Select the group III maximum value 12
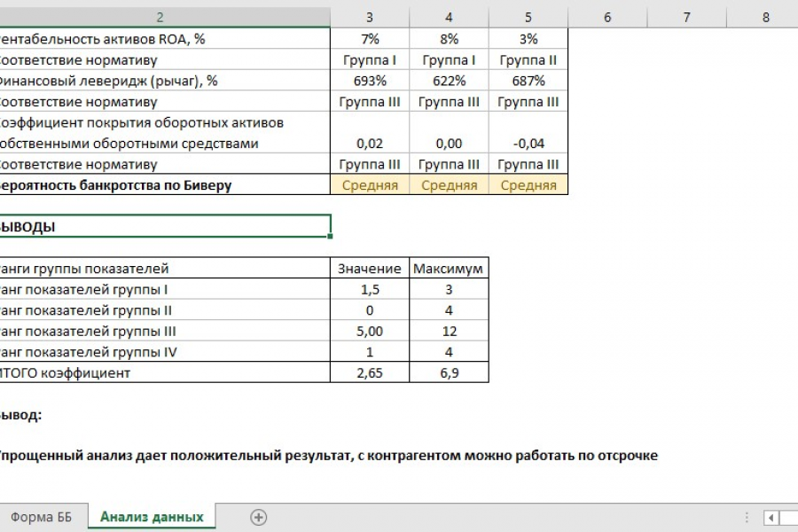Viewport: 798px width, 532px height. [x=449, y=331]
